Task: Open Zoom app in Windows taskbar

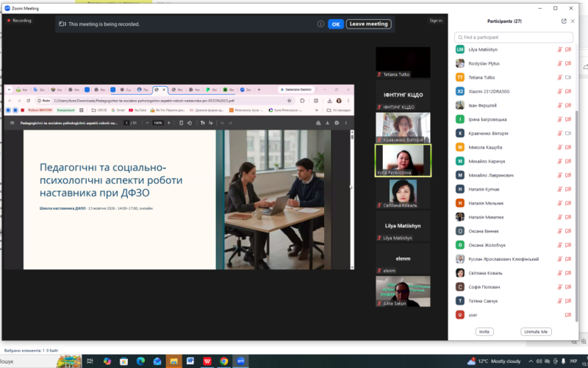Action: click(x=240, y=361)
